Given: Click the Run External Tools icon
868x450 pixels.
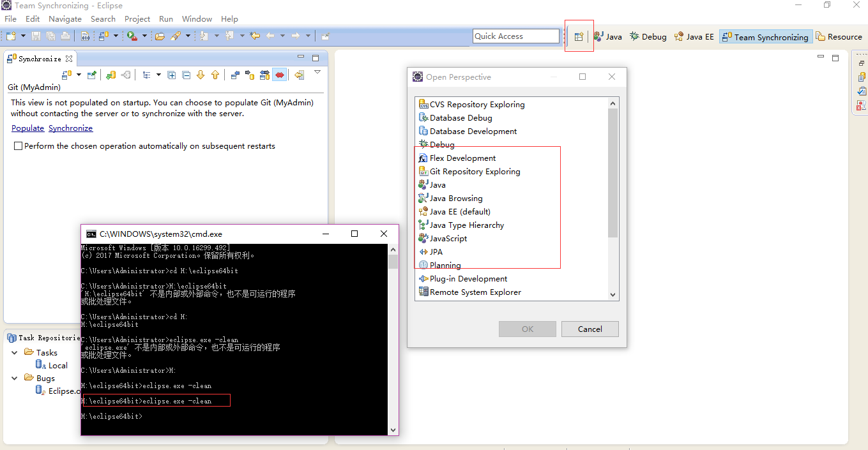Looking at the screenshot, I should (x=132, y=36).
